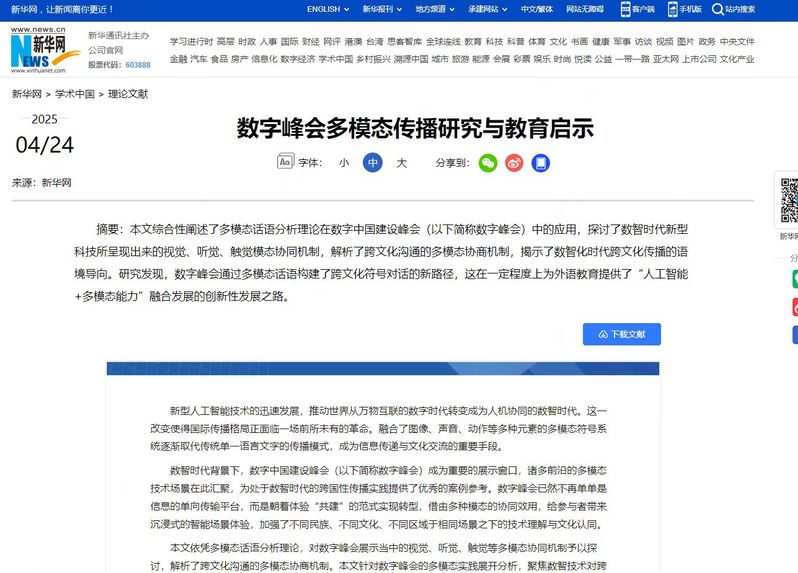Viewport: 798px width, 573px height.
Task: Open the 思客智库 navigation item
Action: (405, 42)
